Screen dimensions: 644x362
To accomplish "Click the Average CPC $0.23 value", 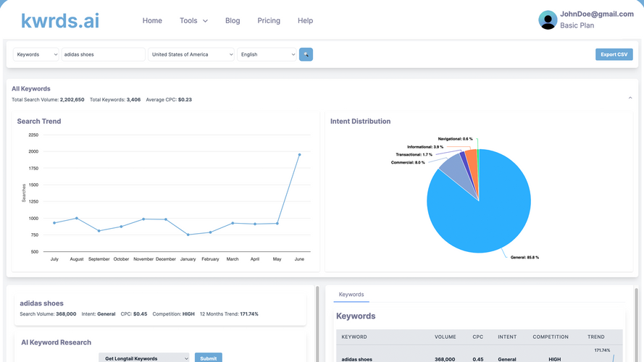I will (185, 100).
